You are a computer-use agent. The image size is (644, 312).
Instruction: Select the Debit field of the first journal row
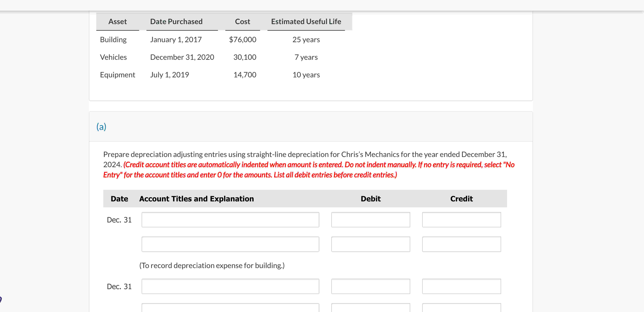coord(370,220)
